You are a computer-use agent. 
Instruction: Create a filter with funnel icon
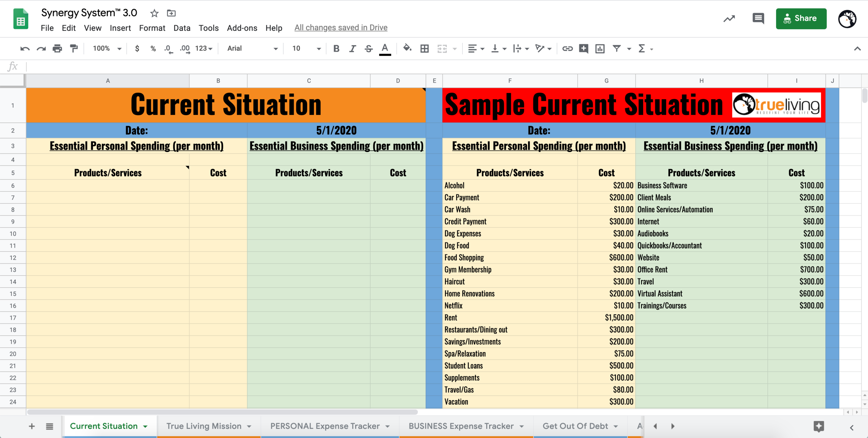tap(617, 48)
